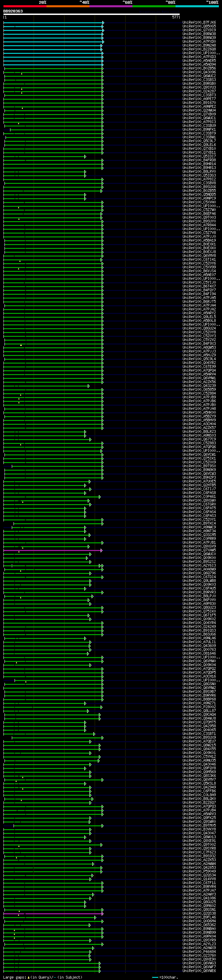The image size is (222, 980).
Task: Click entry UniRef100_Q43609
Action: pos(199,646)
